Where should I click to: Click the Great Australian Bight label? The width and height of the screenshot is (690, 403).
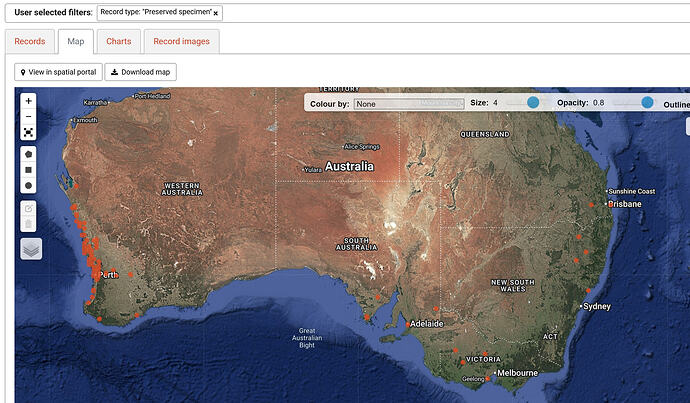307,338
